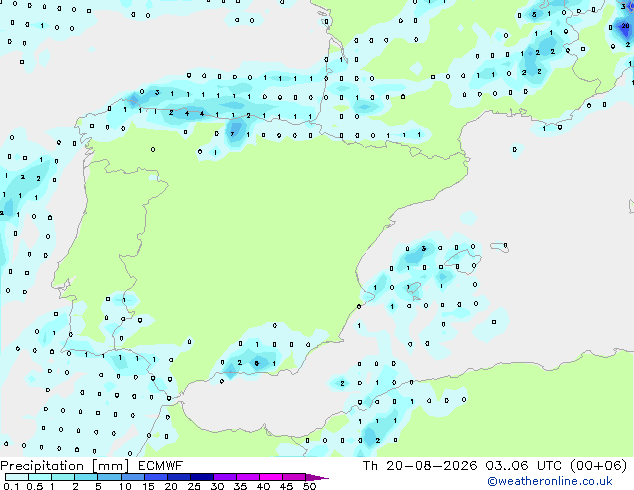Click the 15–20 mm legend color box
634x490 pixels.
click(156, 477)
